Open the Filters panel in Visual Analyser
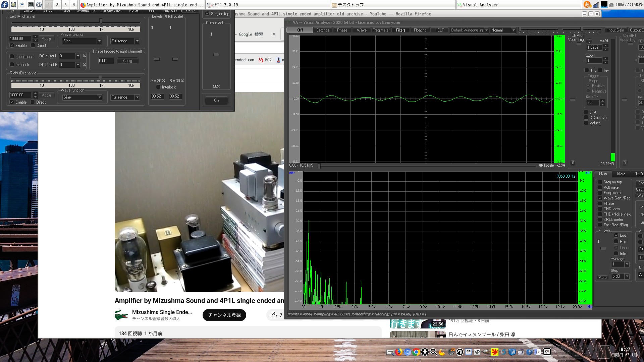644x362 pixels. [x=400, y=30]
